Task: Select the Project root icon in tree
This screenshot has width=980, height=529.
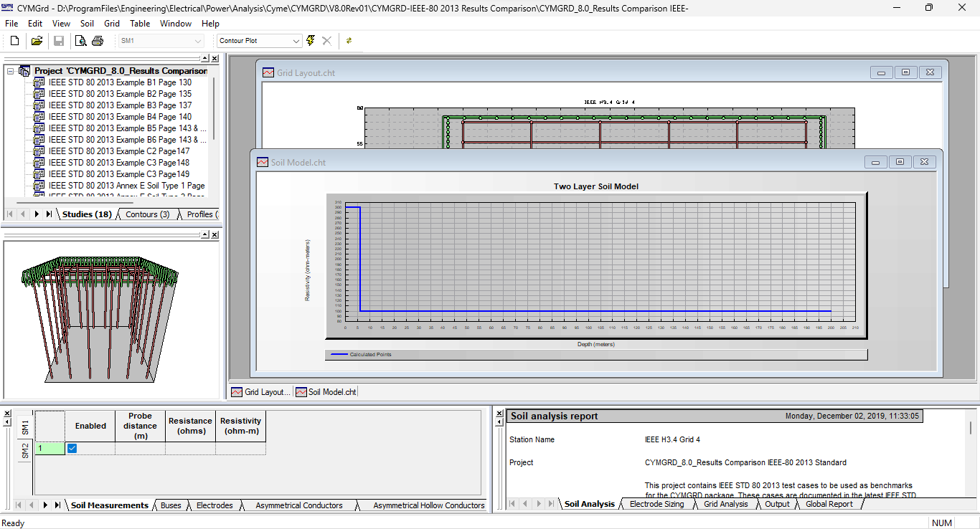Action: pos(24,71)
